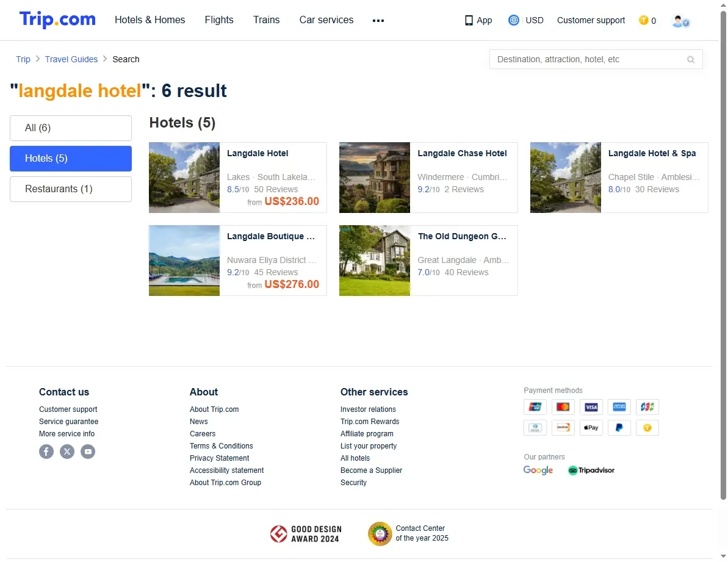Click the American Express payment icon
This screenshot has width=728, height=562.
[619, 407]
